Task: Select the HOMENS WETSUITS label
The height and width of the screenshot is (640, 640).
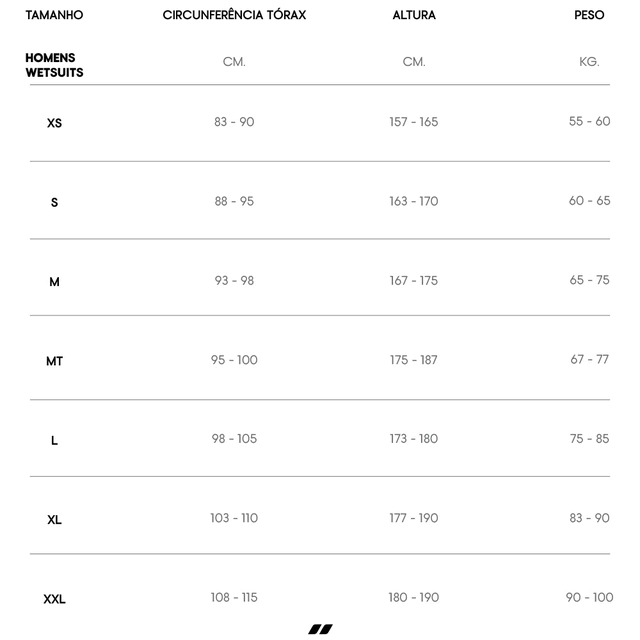Action: point(54,65)
